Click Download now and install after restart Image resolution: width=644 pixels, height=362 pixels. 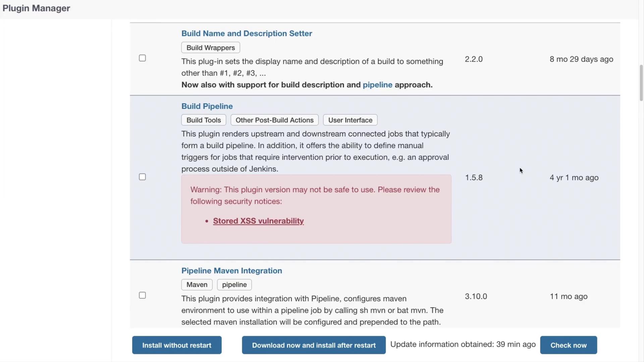pos(314,345)
